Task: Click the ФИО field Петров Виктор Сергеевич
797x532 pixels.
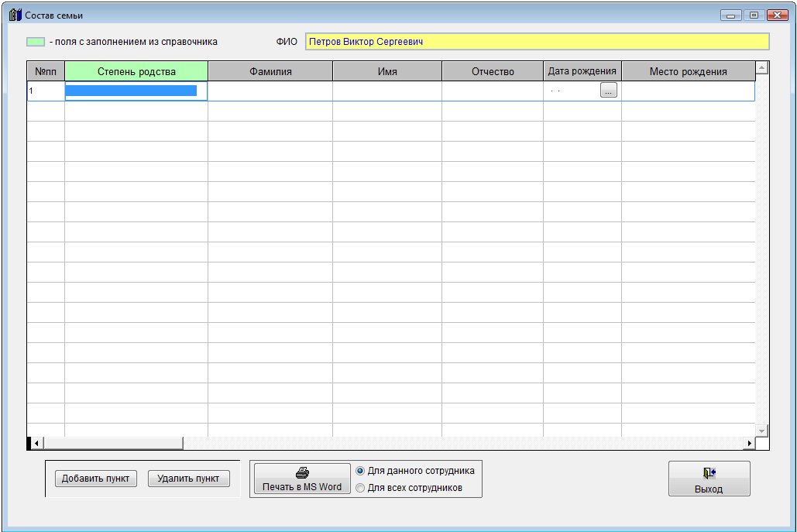Action: [x=538, y=42]
